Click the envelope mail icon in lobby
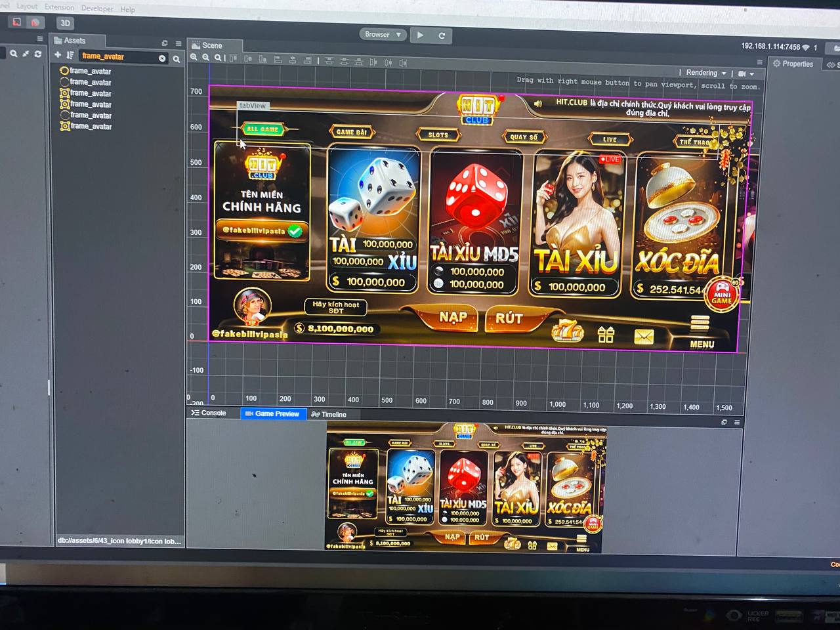Screen dimensions: 840x630 (x=644, y=337)
